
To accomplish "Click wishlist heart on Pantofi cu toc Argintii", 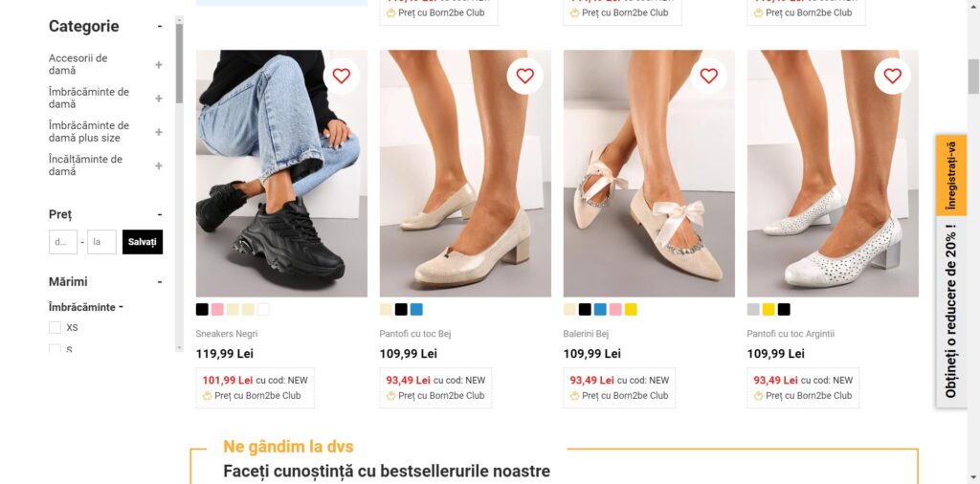I will (x=893, y=76).
